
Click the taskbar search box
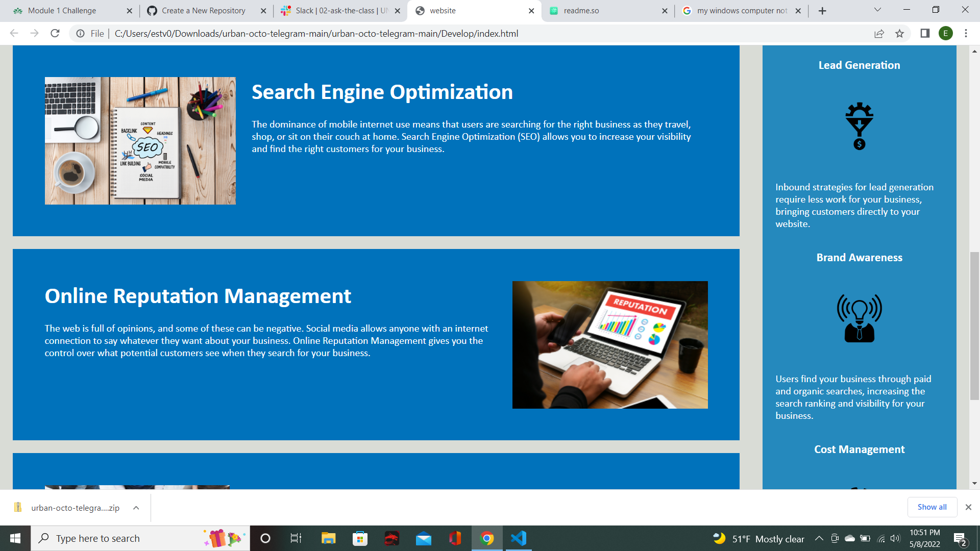point(140,538)
